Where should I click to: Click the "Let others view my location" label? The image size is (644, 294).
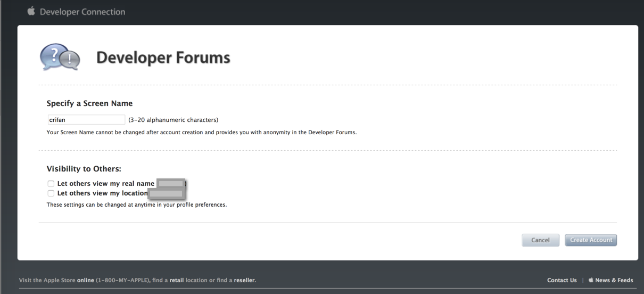(x=102, y=193)
